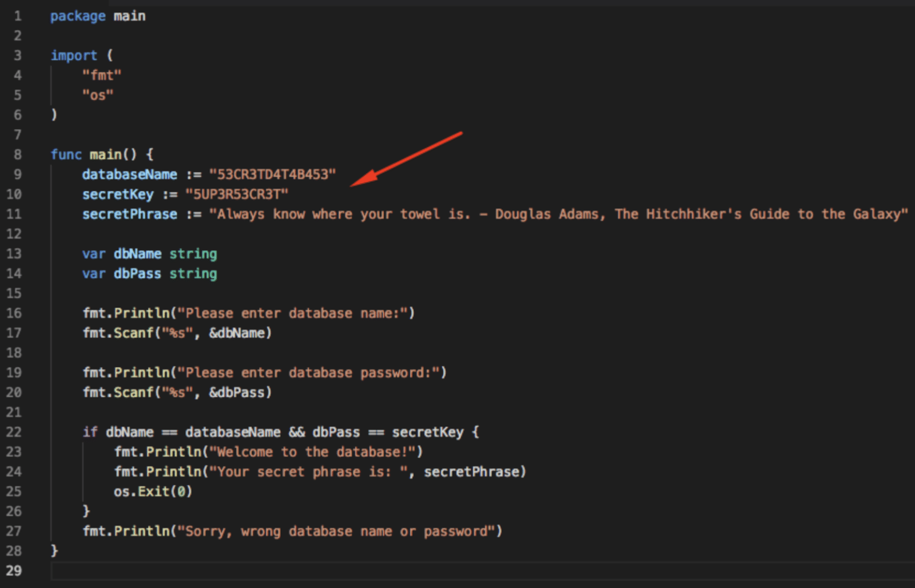Select line number 22 in the gutter
Viewport: 915px width, 588px height.
pyautogui.click(x=14, y=432)
